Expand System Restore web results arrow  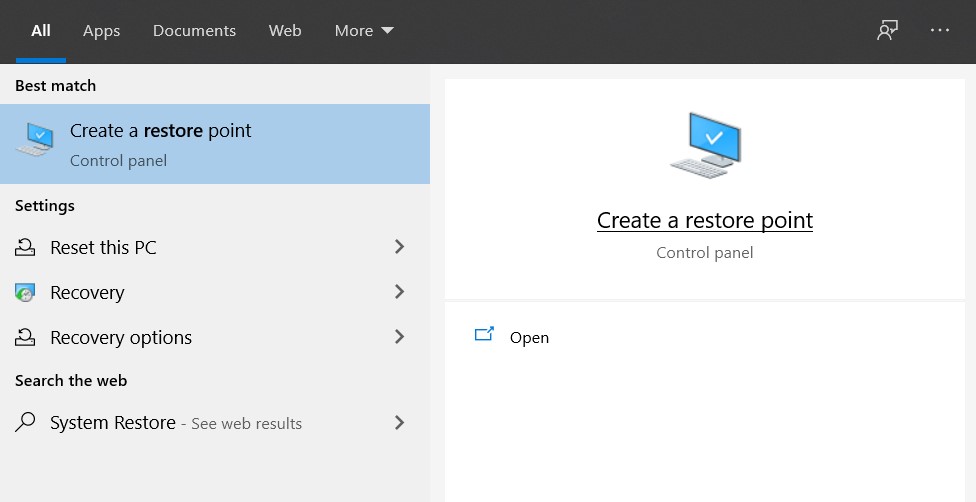pos(399,423)
